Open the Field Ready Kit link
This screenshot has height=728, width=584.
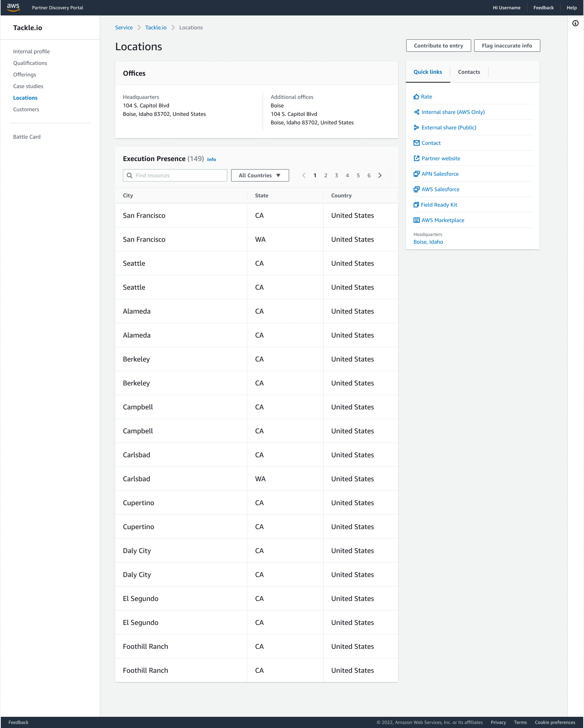pyautogui.click(x=439, y=205)
